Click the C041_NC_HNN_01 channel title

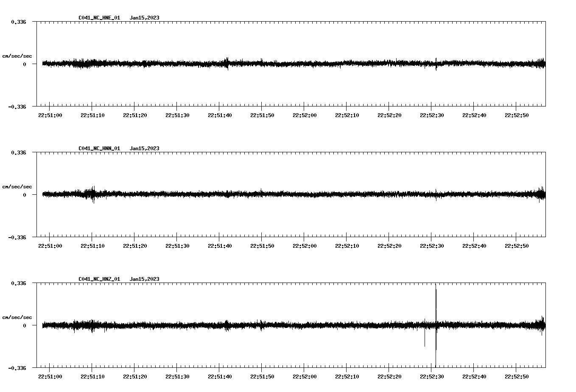(x=99, y=148)
